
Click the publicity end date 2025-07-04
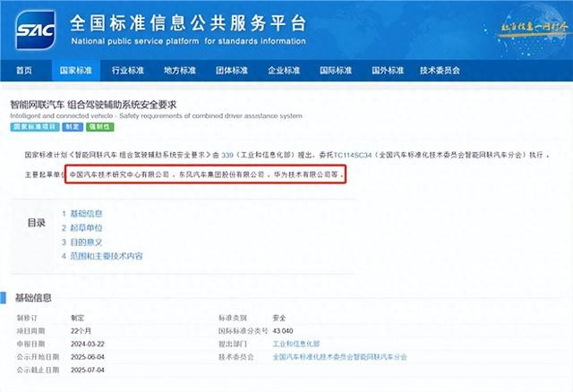(x=88, y=371)
